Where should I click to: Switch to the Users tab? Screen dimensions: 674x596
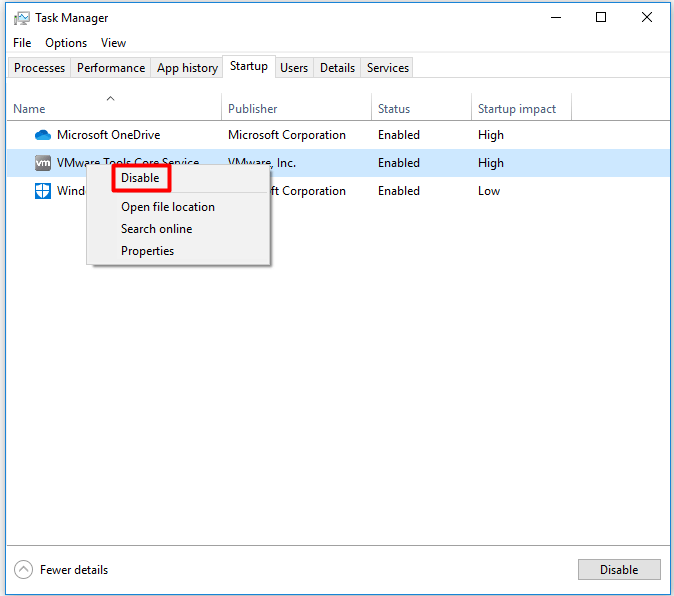tap(294, 68)
